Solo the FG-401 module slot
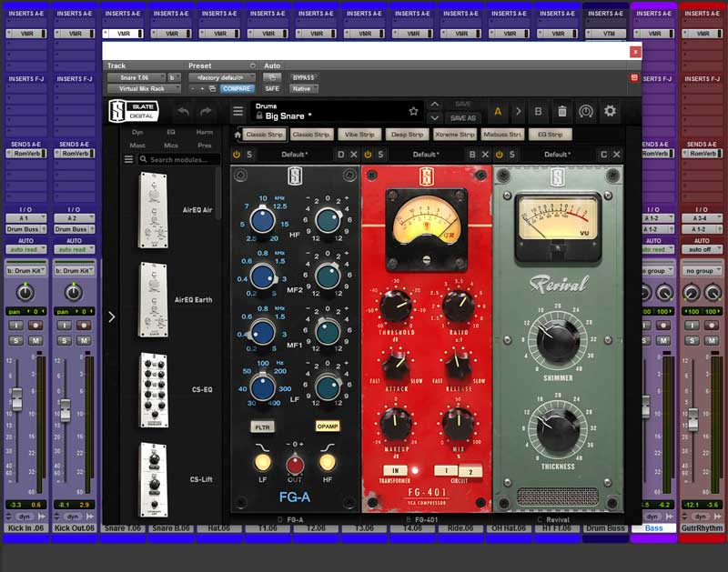Viewport: 728px width, 572px height. [x=380, y=155]
